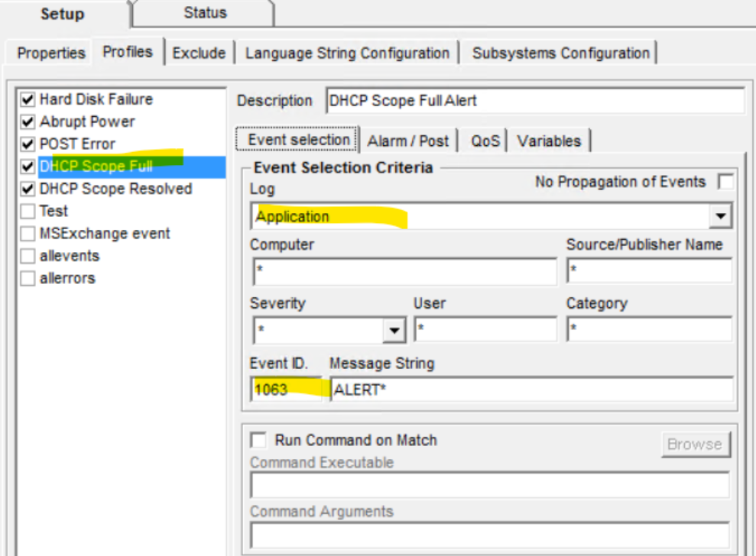The image size is (756, 556).
Task: Select MSExchange event profile name
Action: click(x=105, y=234)
